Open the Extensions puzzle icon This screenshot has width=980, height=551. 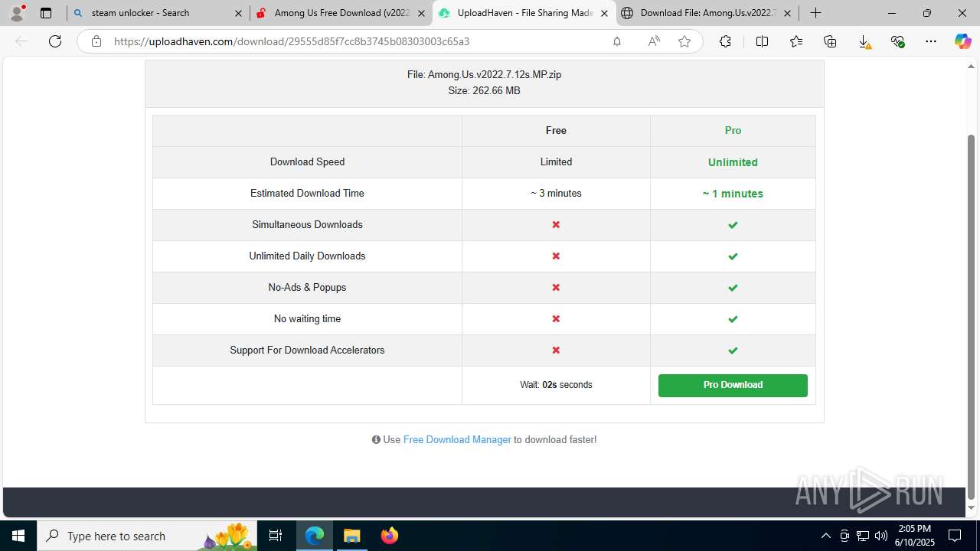pyautogui.click(x=725, y=41)
